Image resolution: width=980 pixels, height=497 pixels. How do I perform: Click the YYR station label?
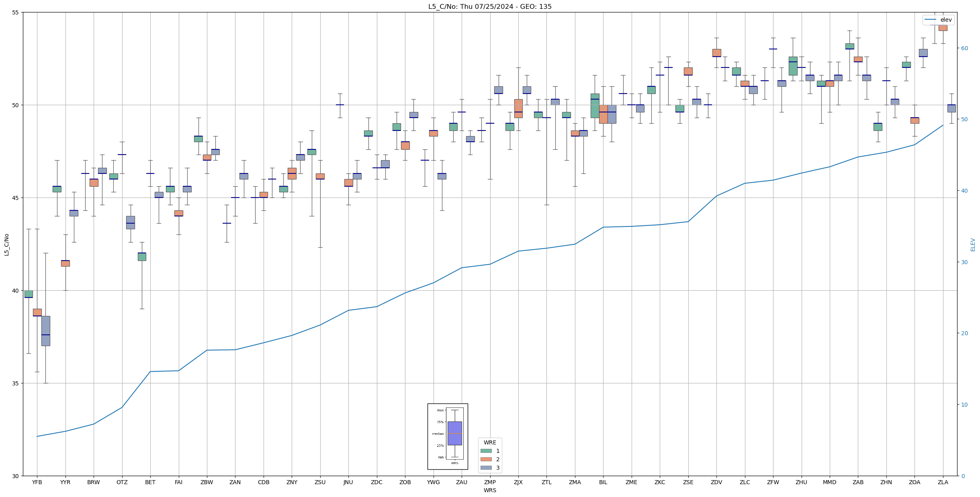(65, 482)
